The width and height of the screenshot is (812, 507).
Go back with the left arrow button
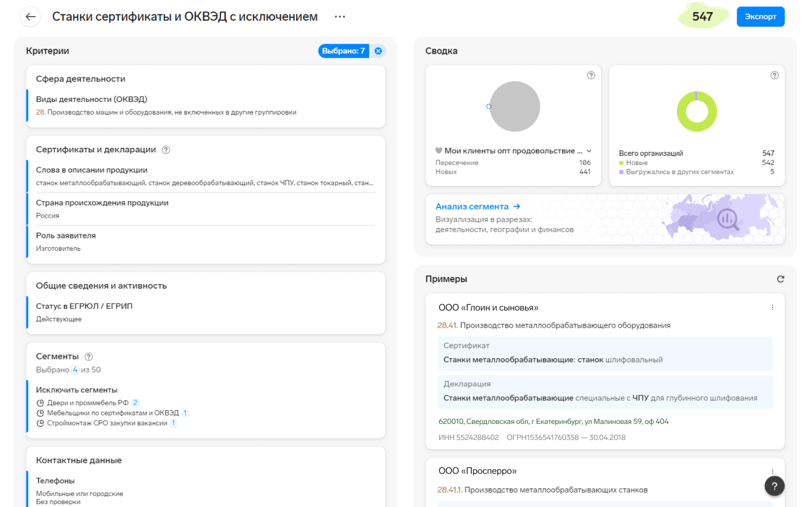(x=30, y=17)
